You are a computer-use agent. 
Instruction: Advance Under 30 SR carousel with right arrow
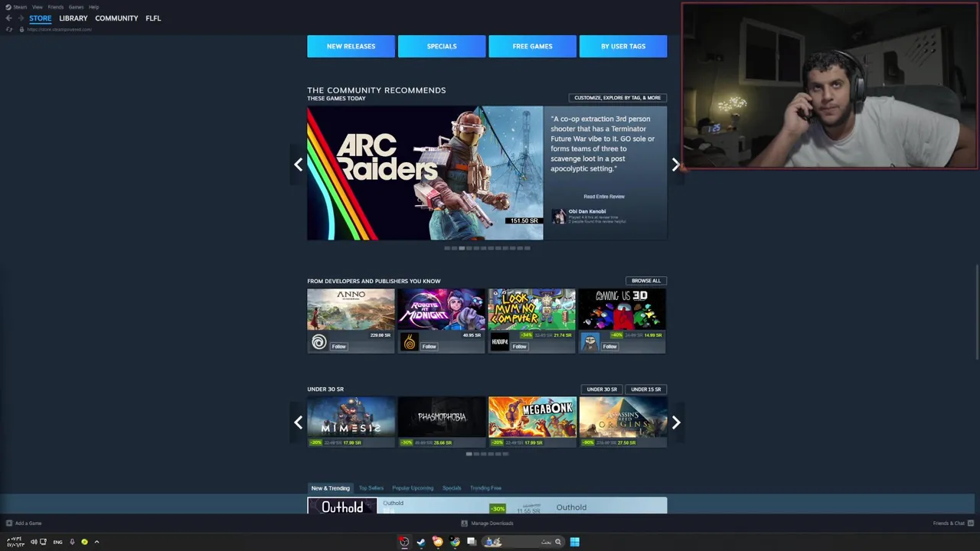[676, 422]
